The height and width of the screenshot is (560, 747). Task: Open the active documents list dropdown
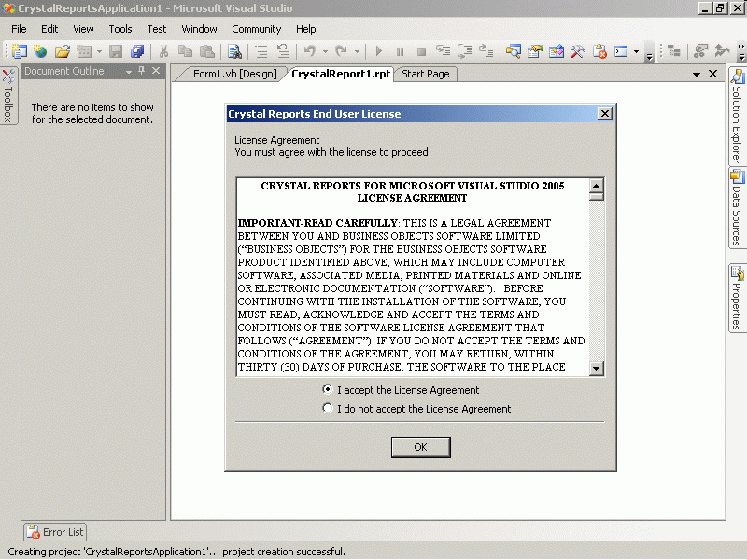pos(696,75)
